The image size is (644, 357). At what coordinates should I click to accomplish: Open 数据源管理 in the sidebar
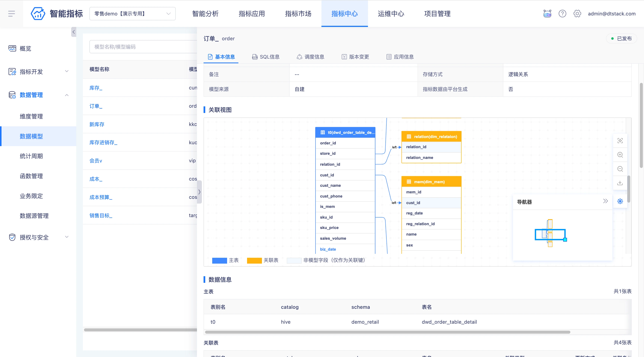click(34, 216)
